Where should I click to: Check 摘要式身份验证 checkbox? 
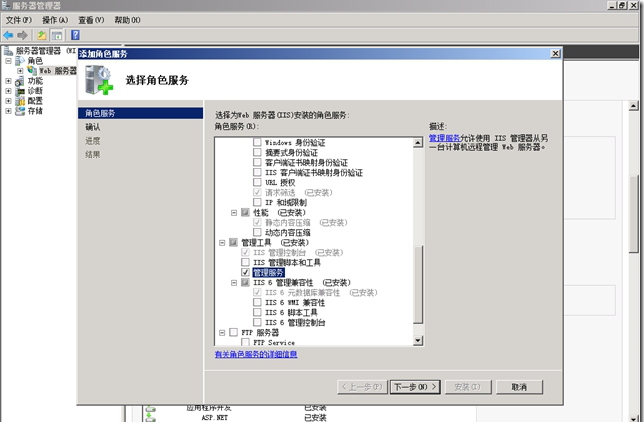[257, 152]
